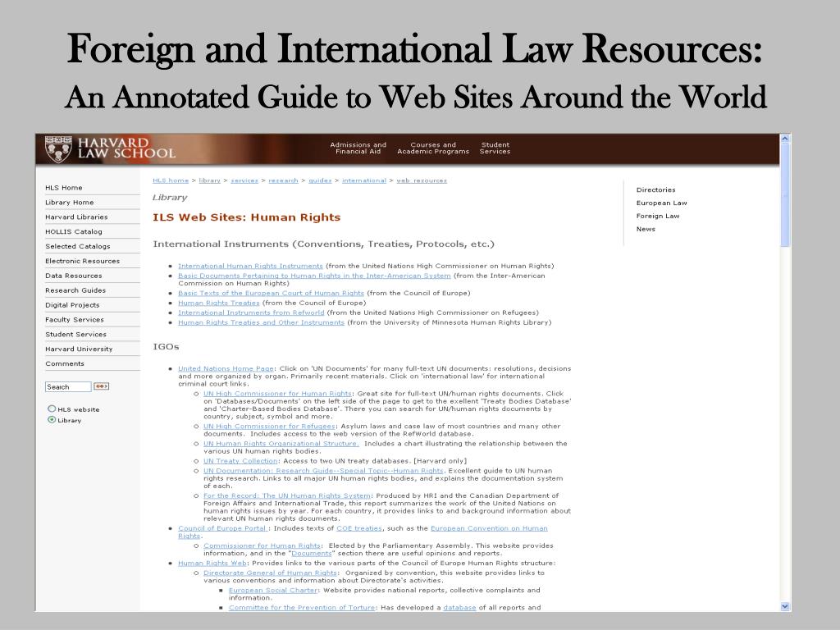Open Harvard University sidebar item
The width and height of the screenshot is (840, 630).
(x=79, y=349)
